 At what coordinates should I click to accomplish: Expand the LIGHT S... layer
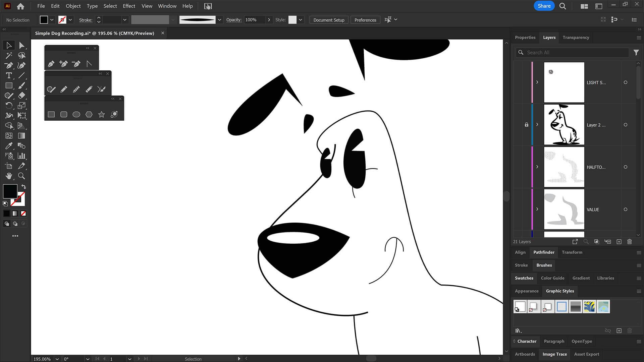[x=537, y=82]
